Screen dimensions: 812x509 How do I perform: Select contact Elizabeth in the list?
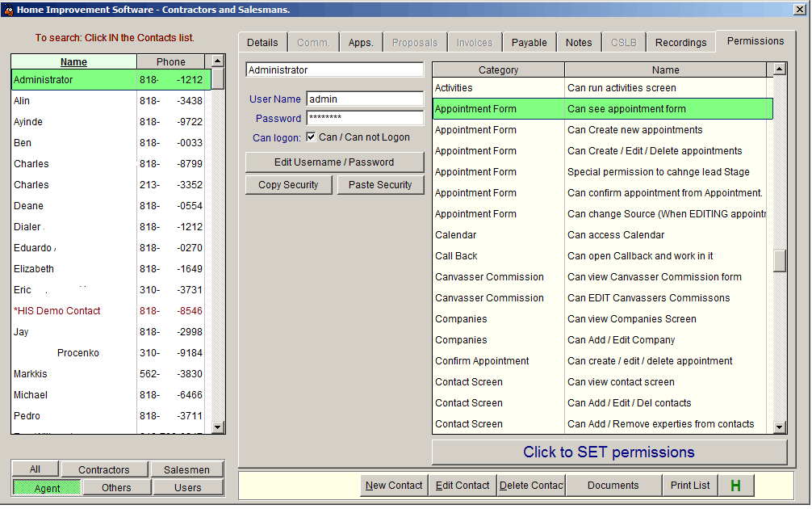pos(111,268)
